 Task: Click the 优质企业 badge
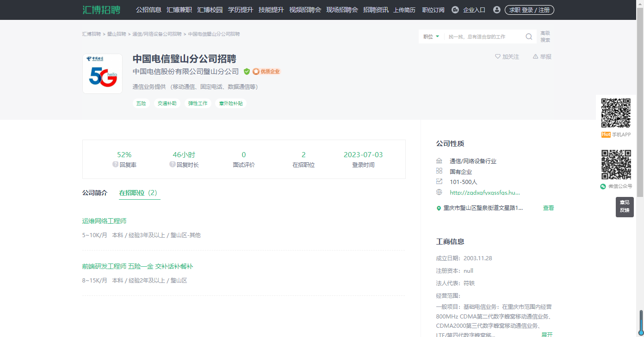[266, 72]
